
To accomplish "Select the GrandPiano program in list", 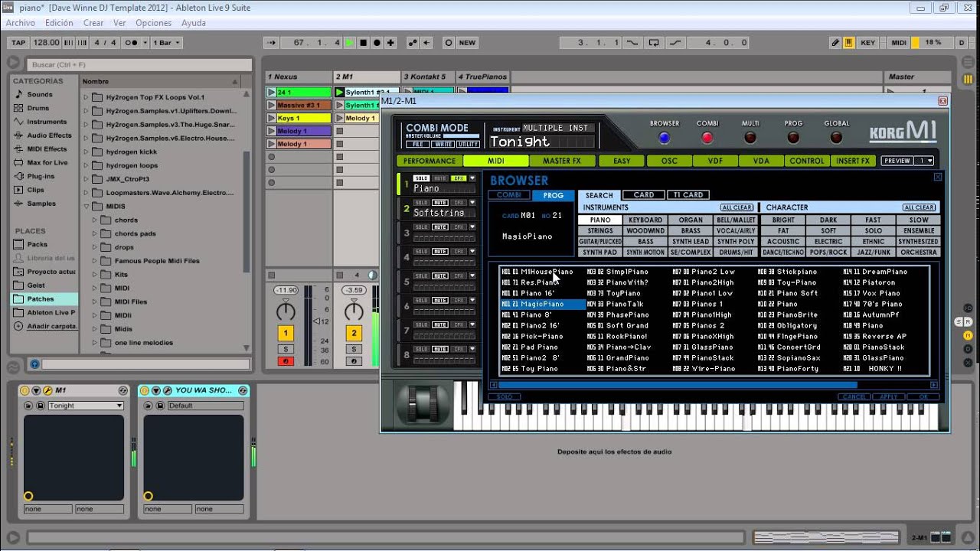I will (x=619, y=358).
